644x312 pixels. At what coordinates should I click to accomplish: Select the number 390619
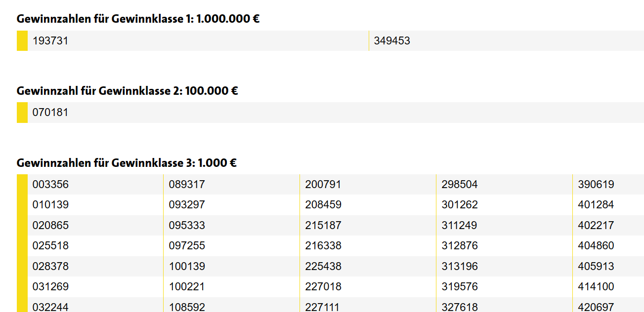(x=596, y=185)
